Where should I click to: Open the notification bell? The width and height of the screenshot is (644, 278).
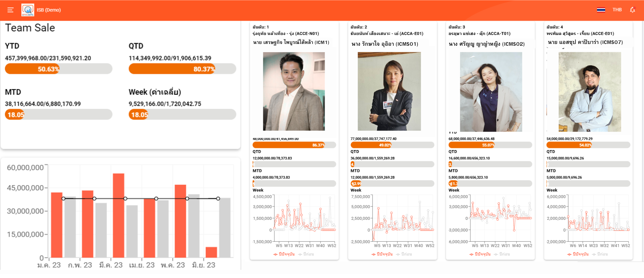(x=633, y=10)
